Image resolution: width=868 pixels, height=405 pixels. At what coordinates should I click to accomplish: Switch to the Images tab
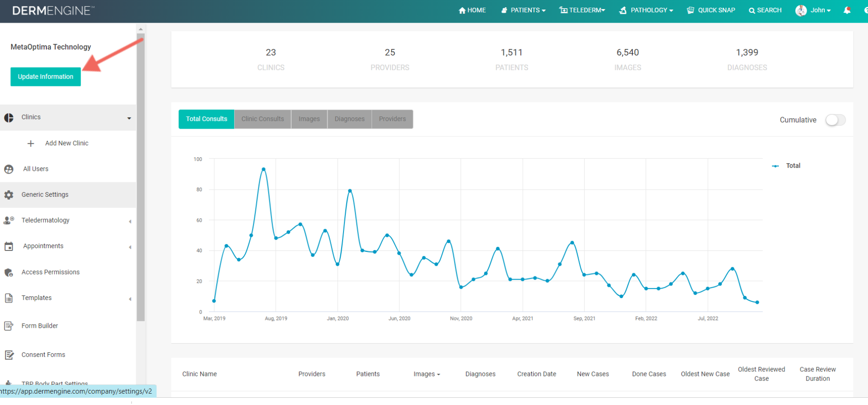(x=309, y=119)
